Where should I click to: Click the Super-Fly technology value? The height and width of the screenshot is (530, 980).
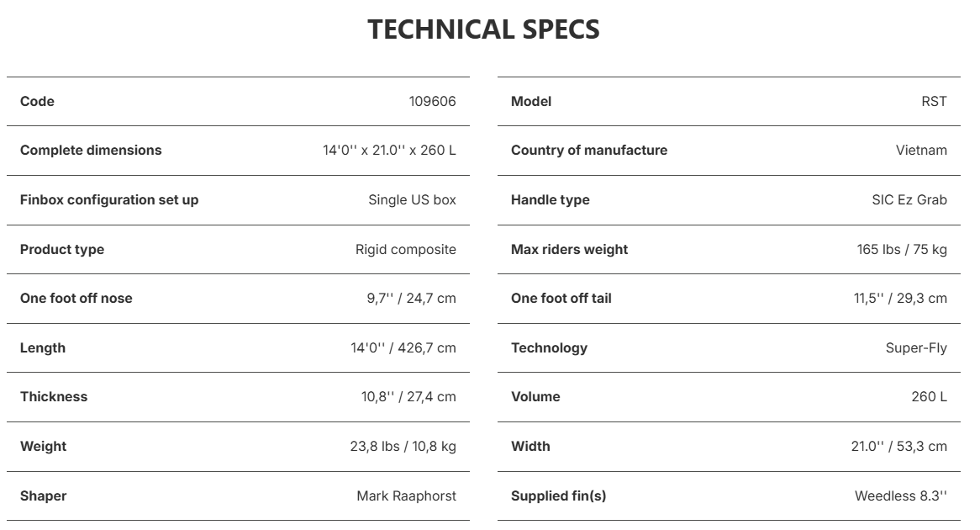pyautogui.click(x=916, y=348)
